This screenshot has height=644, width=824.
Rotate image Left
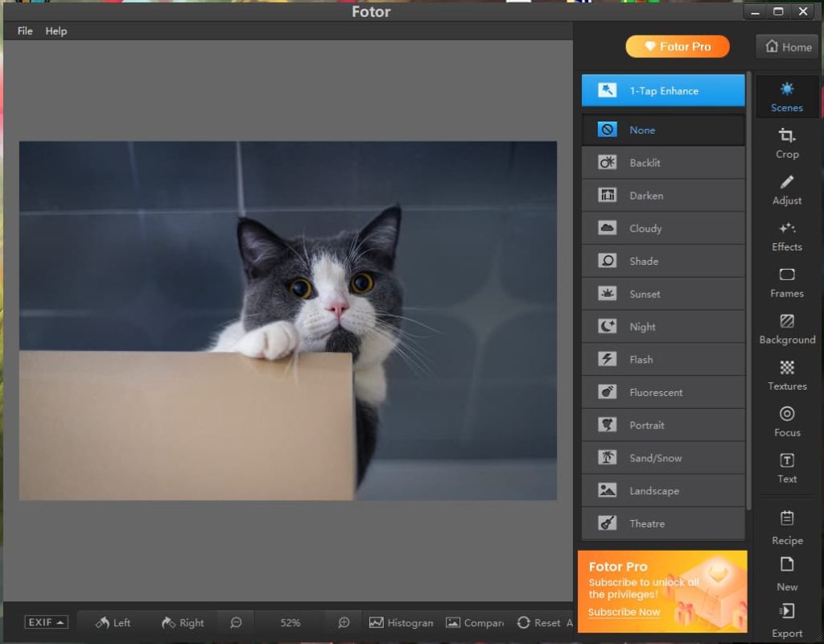(113, 622)
